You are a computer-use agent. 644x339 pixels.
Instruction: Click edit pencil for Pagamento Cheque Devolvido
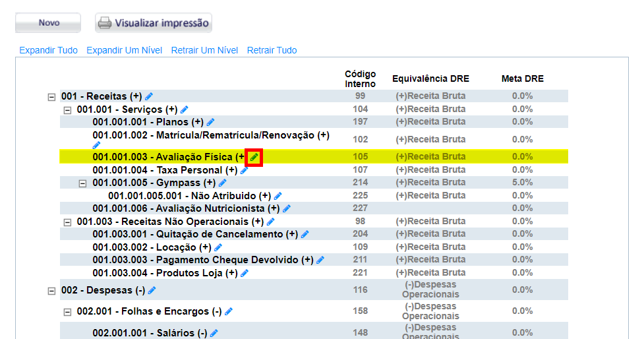coord(320,260)
